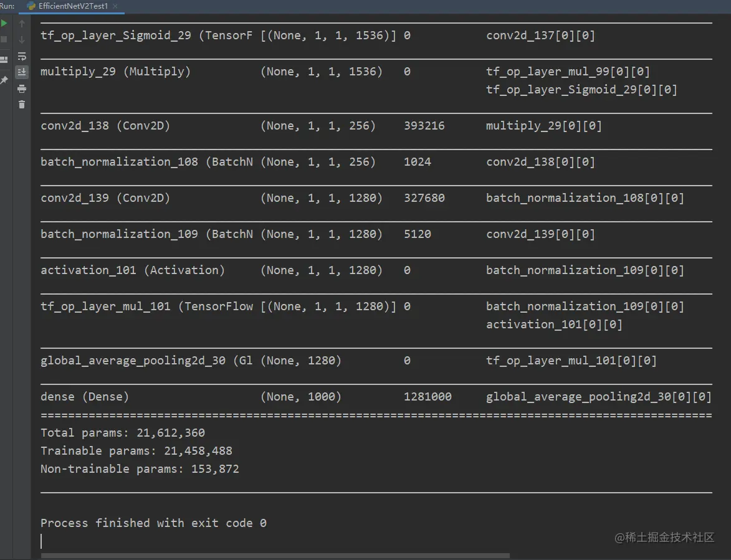Toggle scroll to end of console
The height and width of the screenshot is (560, 731).
click(21, 72)
